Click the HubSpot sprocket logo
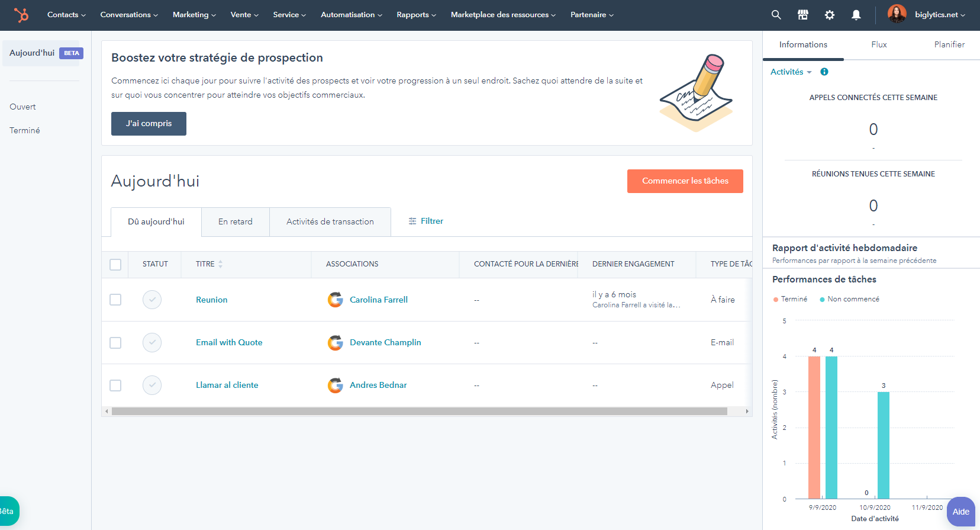This screenshot has width=980, height=530. pos(21,15)
